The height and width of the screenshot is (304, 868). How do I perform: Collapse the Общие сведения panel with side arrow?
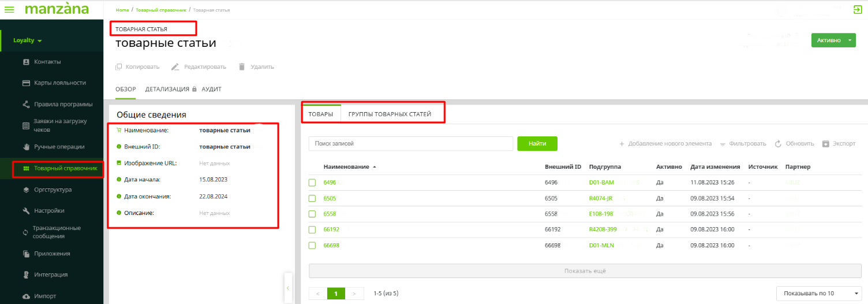pos(289,287)
